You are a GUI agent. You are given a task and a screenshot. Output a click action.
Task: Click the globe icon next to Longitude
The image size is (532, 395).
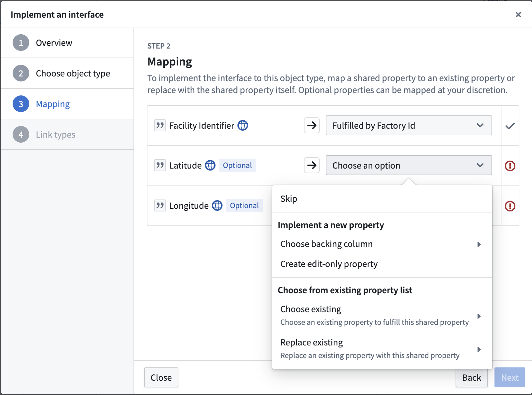pos(217,205)
